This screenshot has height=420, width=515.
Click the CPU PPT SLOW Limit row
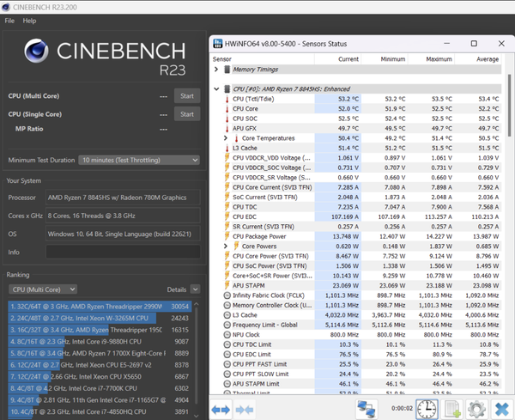tap(361, 374)
